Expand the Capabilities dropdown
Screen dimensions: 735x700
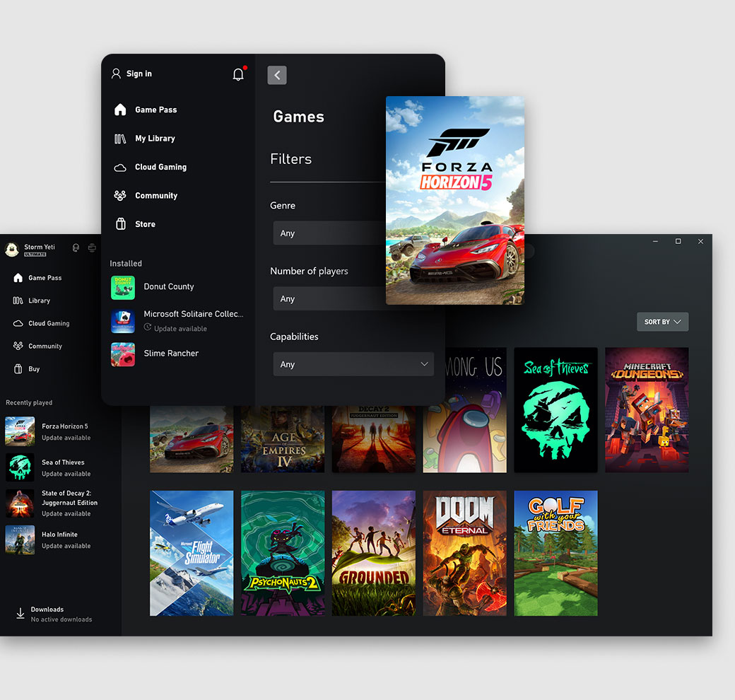(x=353, y=364)
